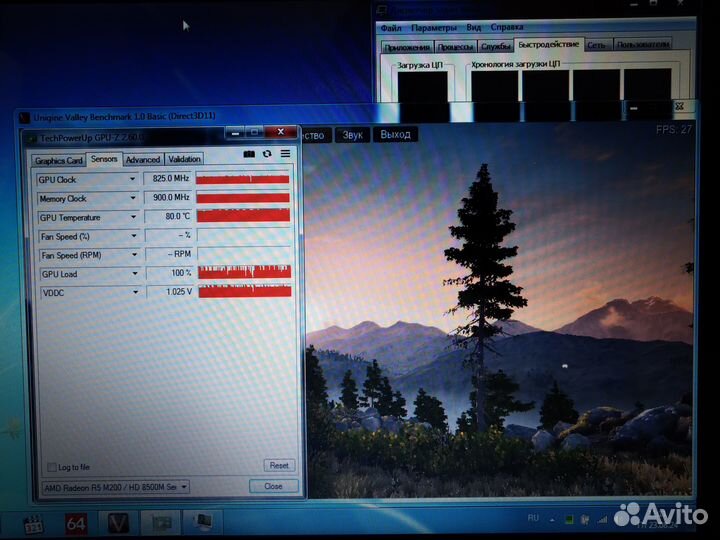Screen dimensions: 720x540
Task: Open the Task Manager taskbar icon
Action: tap(201, 522)
